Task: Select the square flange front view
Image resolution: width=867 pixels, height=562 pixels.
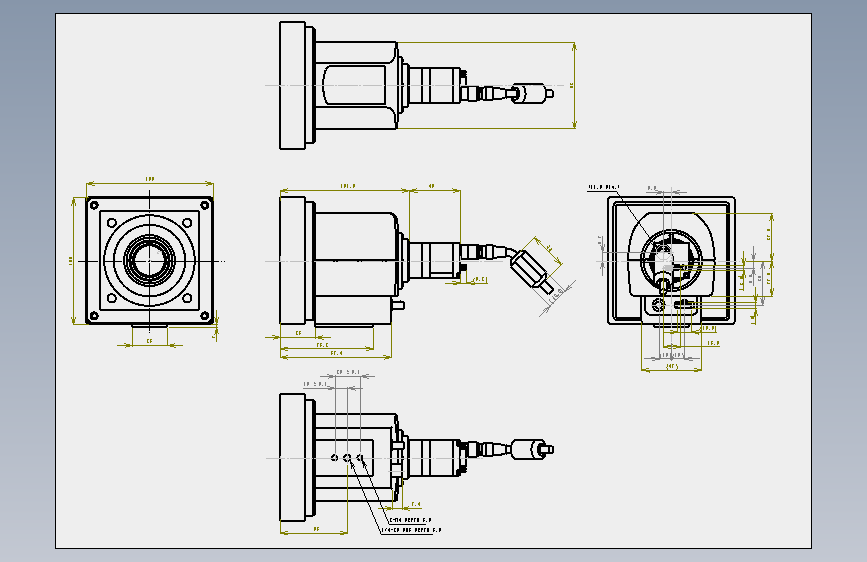Action: 149,261
